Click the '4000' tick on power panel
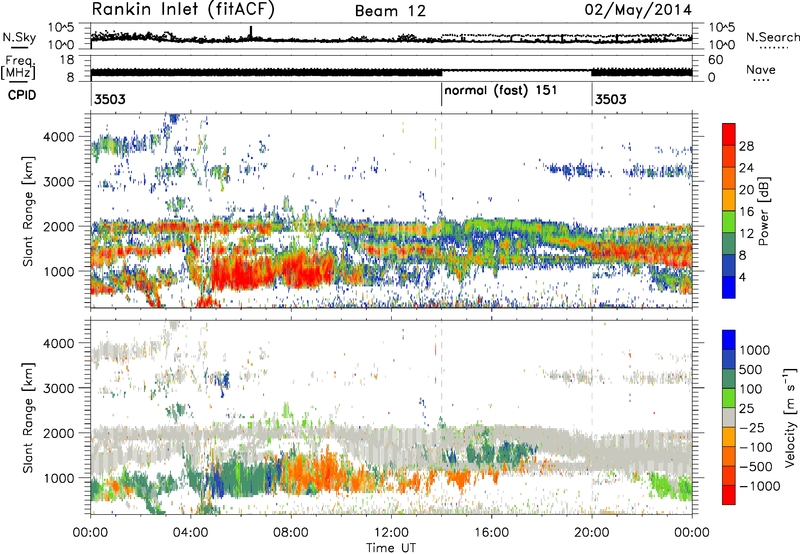Viewport: 800px width, 554px height. tap(59, 137)
